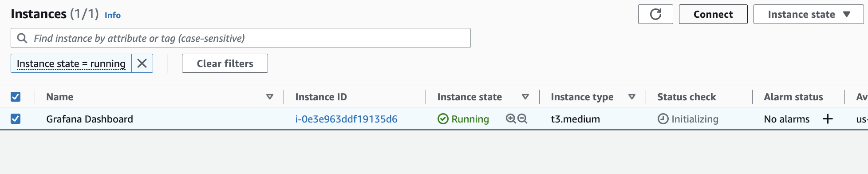Open the Info link beside Instances
This screenshot has width=868, height=174.
tap(113, 15)
